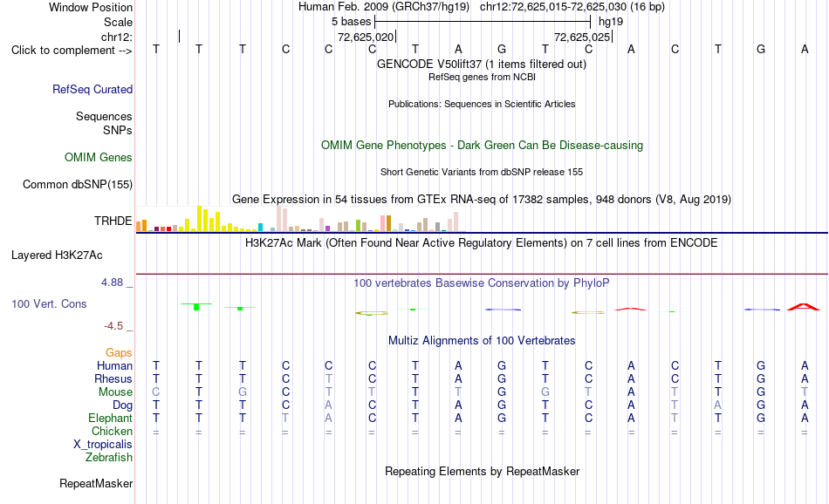
Task: Click the Scale label
Action: 119,22
